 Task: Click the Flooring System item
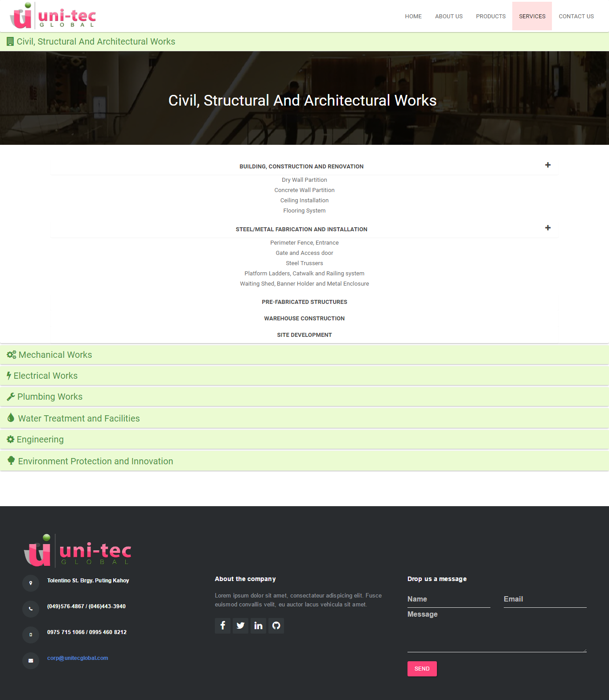point(304,211)
